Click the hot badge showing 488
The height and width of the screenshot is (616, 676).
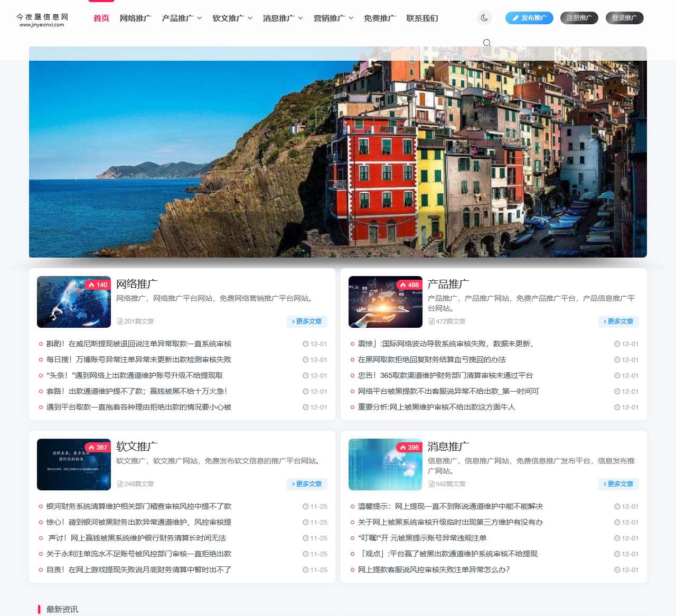[409, 285]
